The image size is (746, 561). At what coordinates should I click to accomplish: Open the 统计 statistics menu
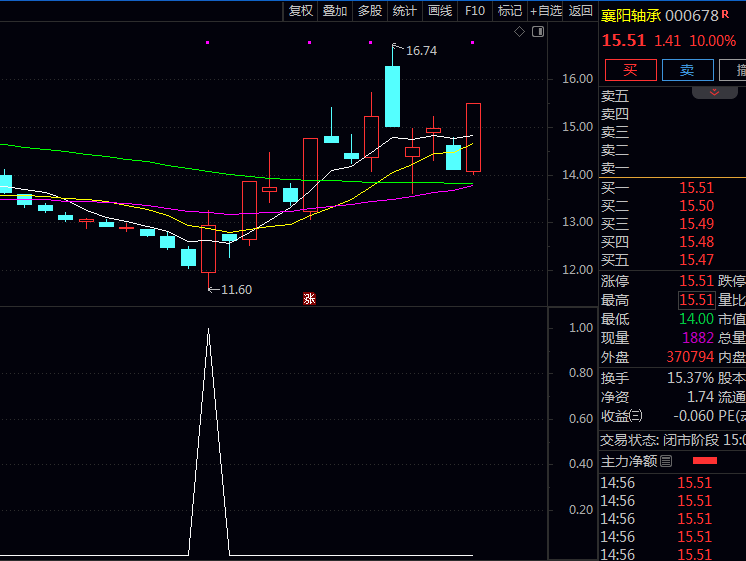pyautogui.click(x=405, y=11)
